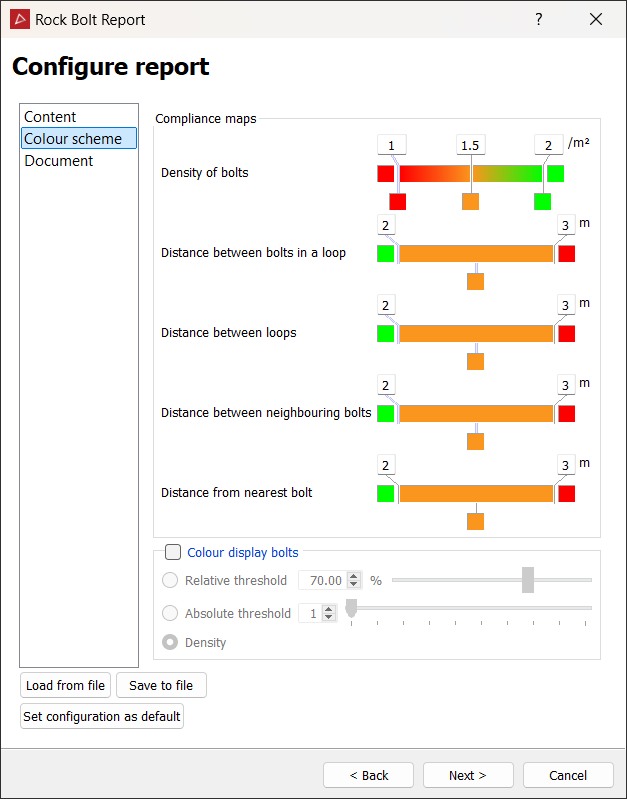Viewport: 627px width, 799px height.
Task: Select the Relative threshold radio button
Action: point(170,580)
